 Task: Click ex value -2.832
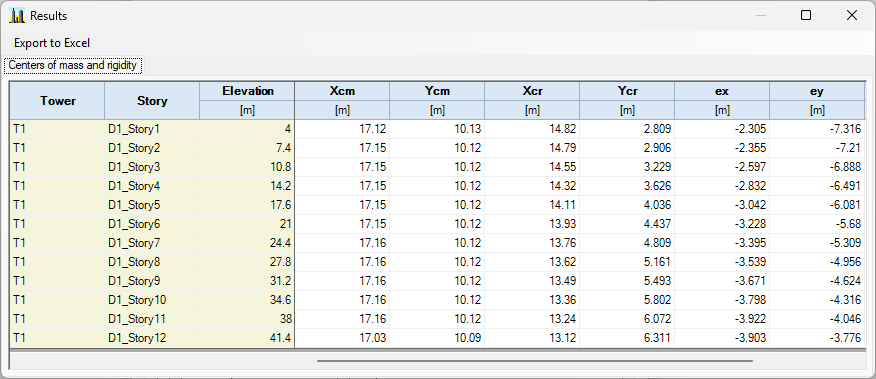[722, 186]
